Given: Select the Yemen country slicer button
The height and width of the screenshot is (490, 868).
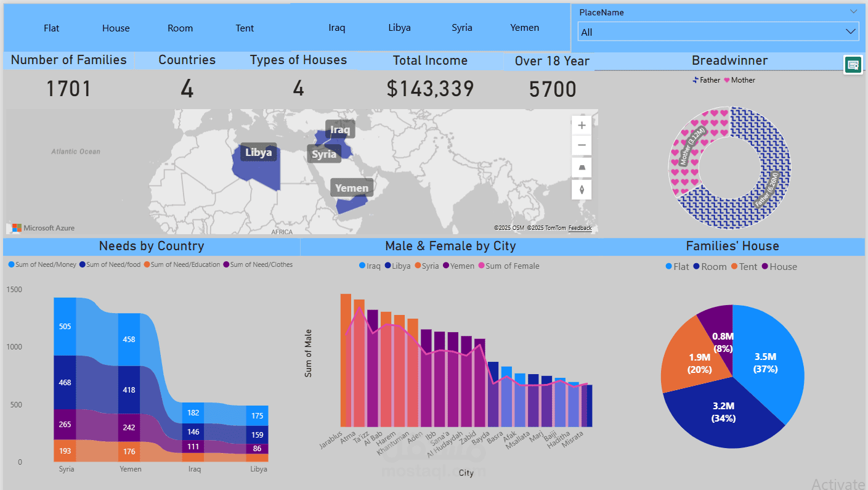Looking at the screenshot, I should [x=524, y=28].
